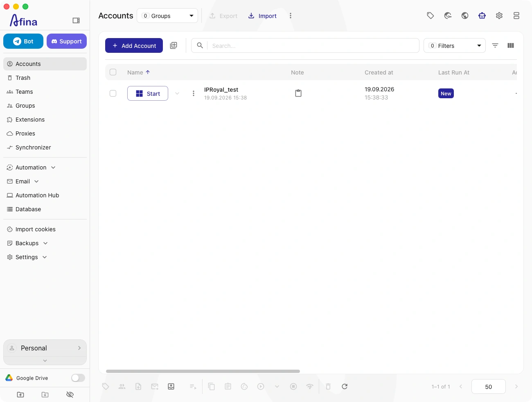Open the columns view icon
The image size is (532, 402).
click(x=511, y=45)
